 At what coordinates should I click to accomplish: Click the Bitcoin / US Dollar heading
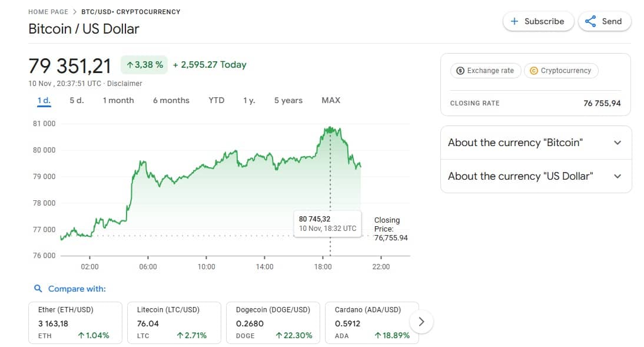(84, 29)
